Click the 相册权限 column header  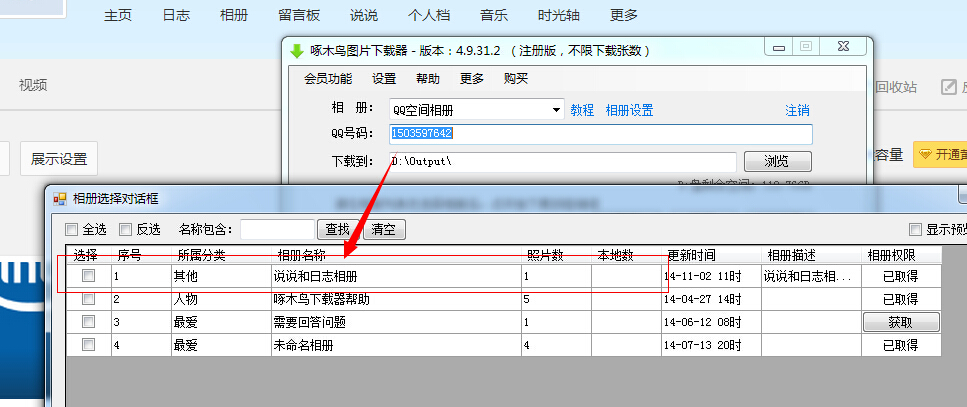point(901,255)
